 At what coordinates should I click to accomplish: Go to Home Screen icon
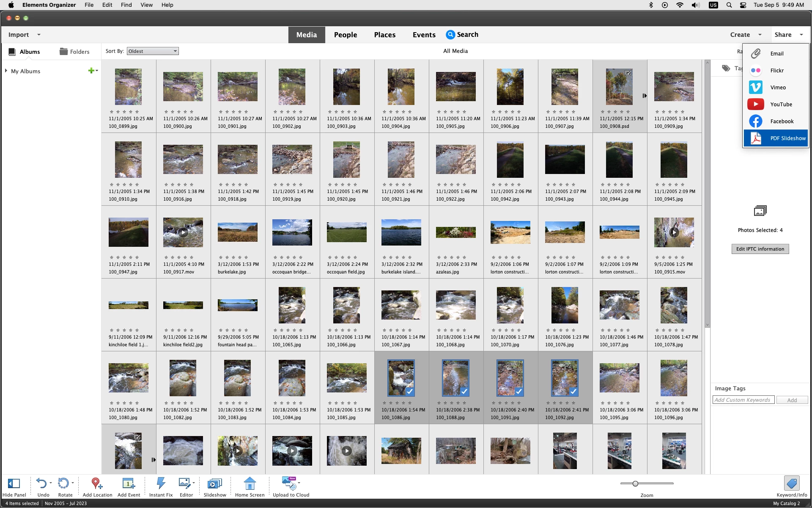point(250,483)
